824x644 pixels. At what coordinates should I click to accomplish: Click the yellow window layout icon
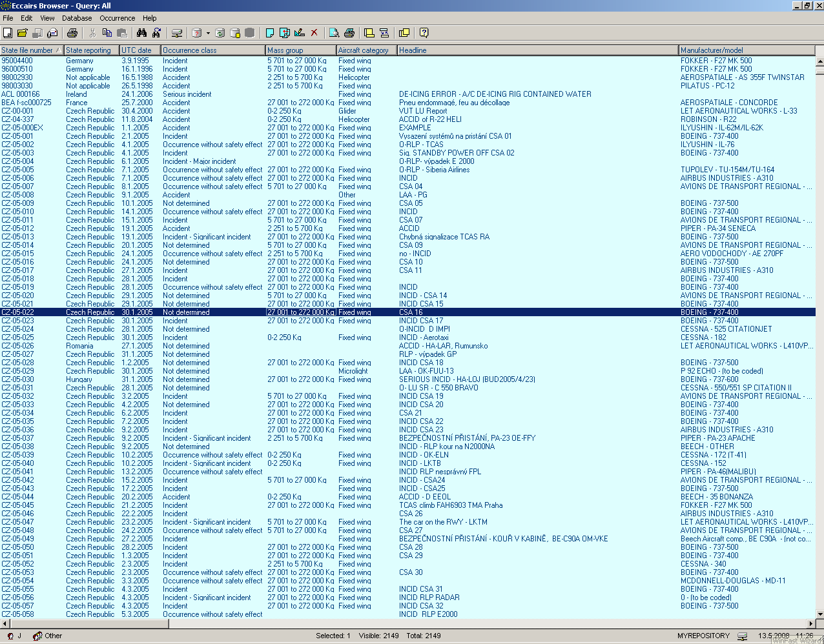[x=369, y=33]
